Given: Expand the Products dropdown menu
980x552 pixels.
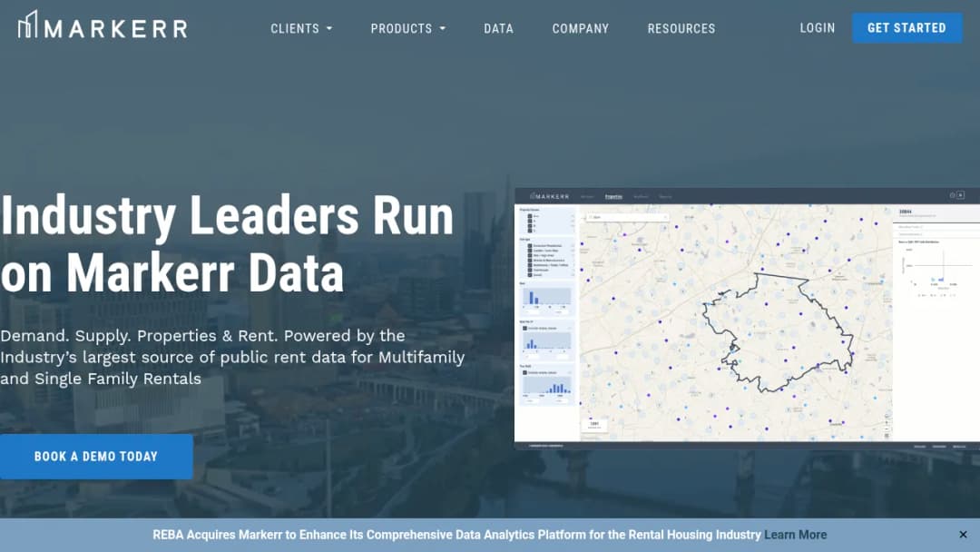Looking at the screenshot, I should tap(408, 29).
